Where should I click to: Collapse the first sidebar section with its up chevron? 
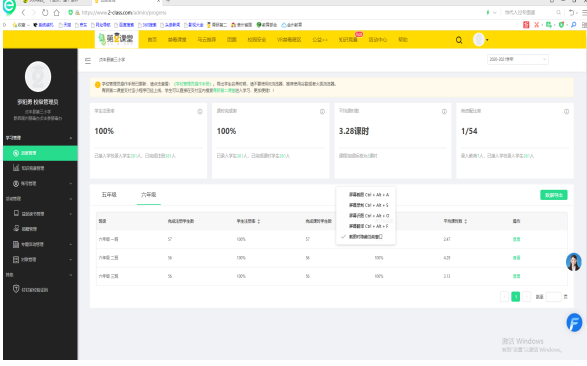71,138
